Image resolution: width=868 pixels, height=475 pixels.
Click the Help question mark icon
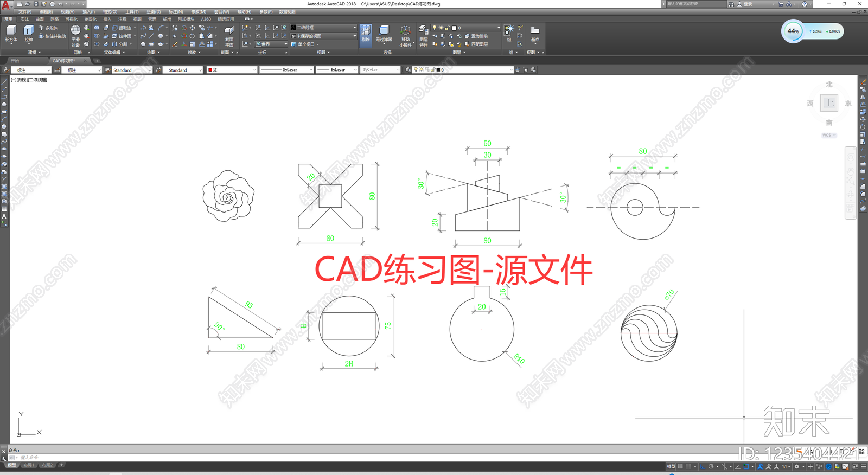[805, 4]
